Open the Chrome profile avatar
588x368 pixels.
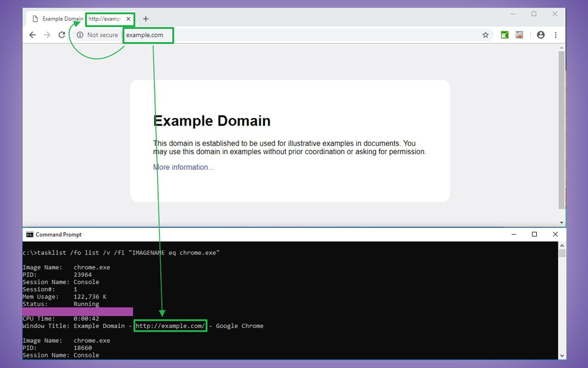pyautogui.click(x=541, y=34)
